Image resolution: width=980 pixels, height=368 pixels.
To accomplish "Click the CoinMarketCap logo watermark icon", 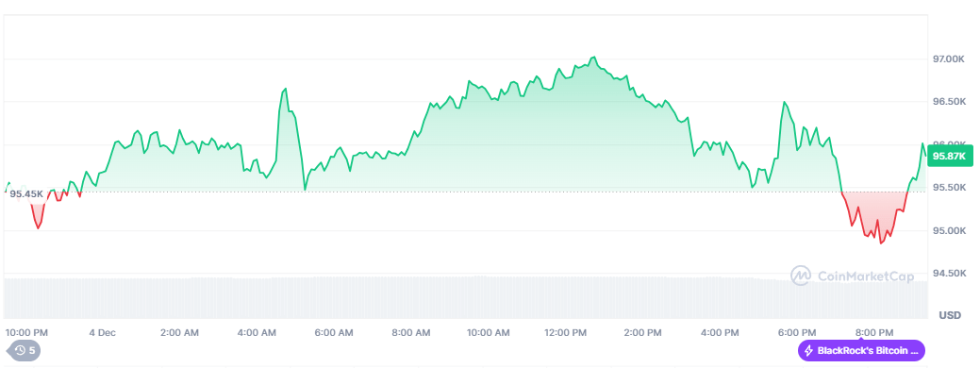I will coord(801,276).
